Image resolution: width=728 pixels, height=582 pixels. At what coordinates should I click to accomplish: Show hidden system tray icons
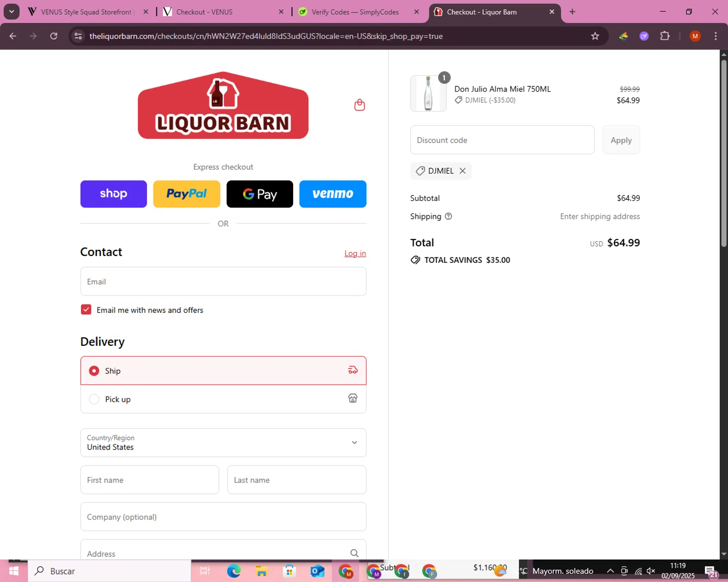point(611,571)
